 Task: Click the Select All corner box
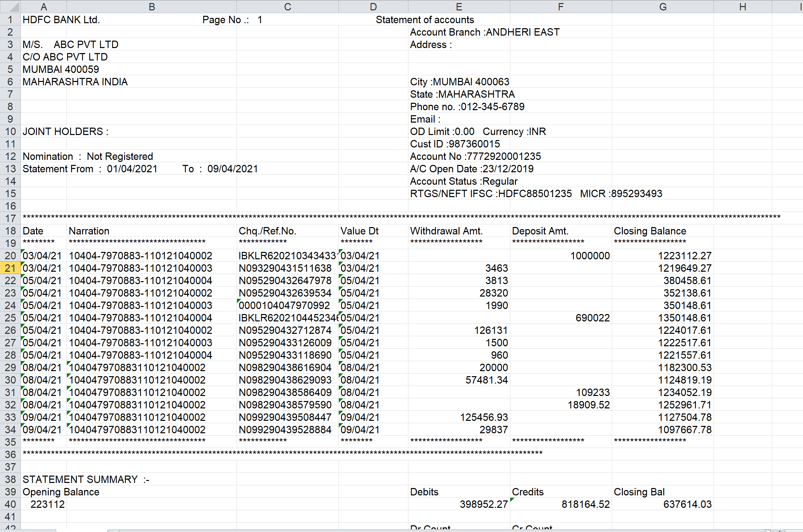coord(10,6)
